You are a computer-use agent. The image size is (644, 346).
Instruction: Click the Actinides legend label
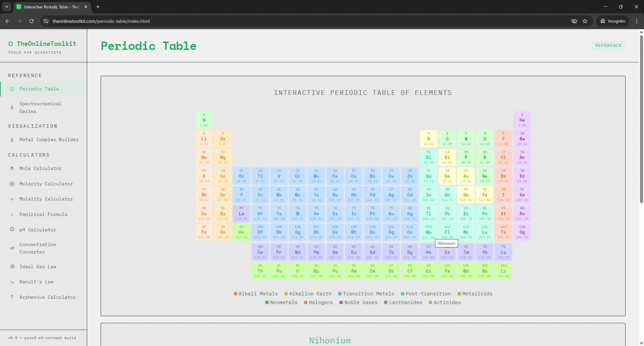click(447, 302)
